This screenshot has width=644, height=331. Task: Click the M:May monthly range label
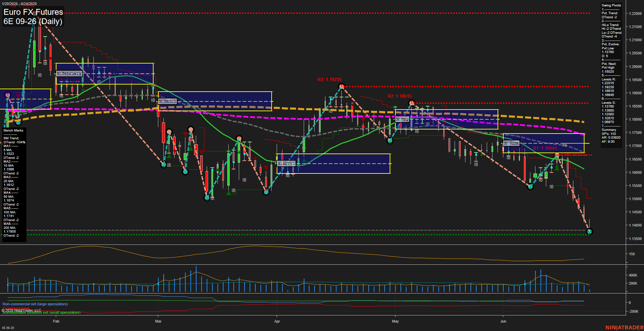[402, 119]
